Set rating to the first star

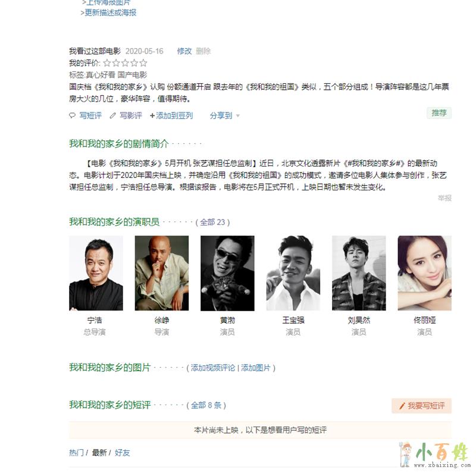tap(107, 63)
